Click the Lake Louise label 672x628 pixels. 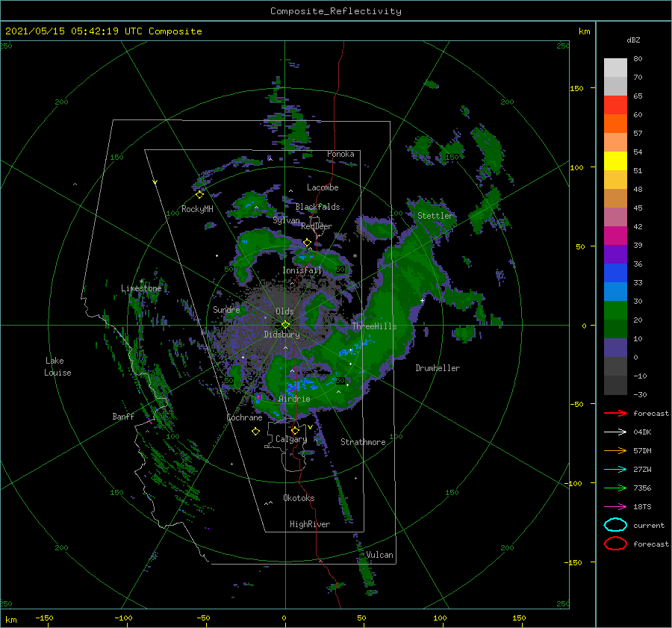tap(57, 367)
